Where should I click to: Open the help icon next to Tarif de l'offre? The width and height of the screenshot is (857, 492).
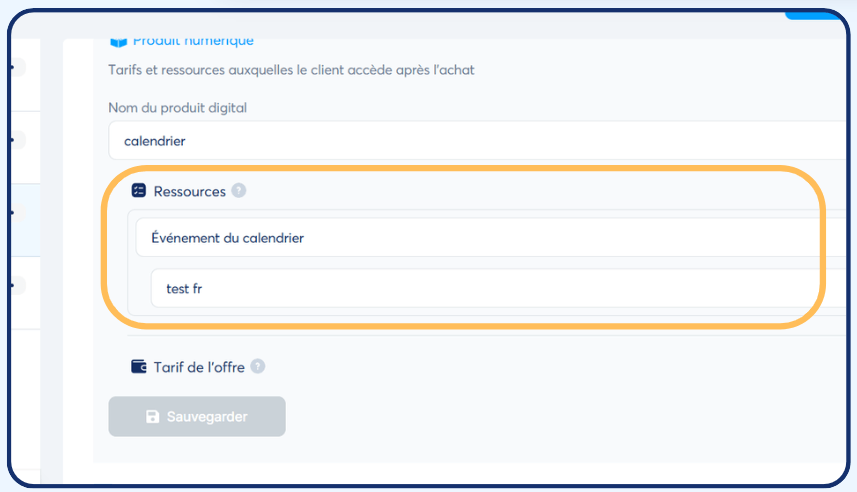258,367
